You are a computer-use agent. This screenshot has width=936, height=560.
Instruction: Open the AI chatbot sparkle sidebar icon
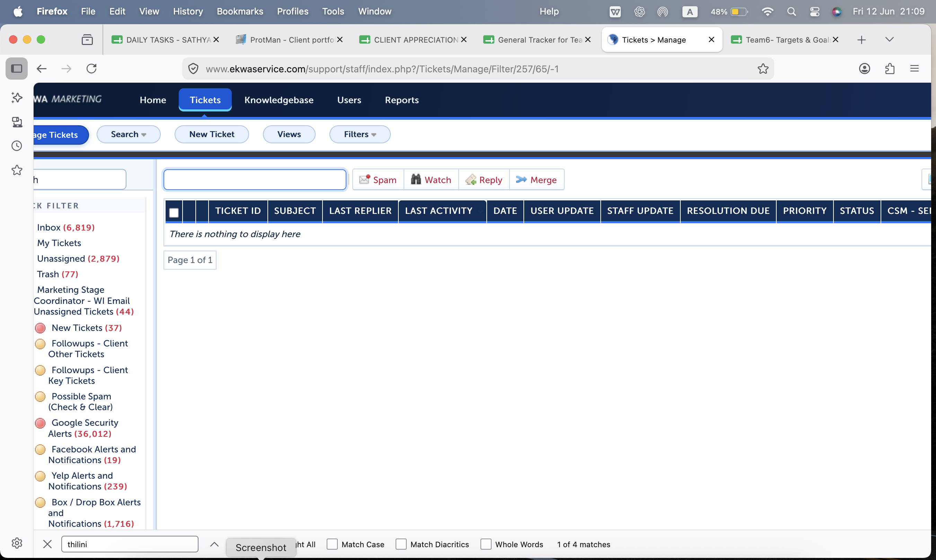tap(17, 97)
